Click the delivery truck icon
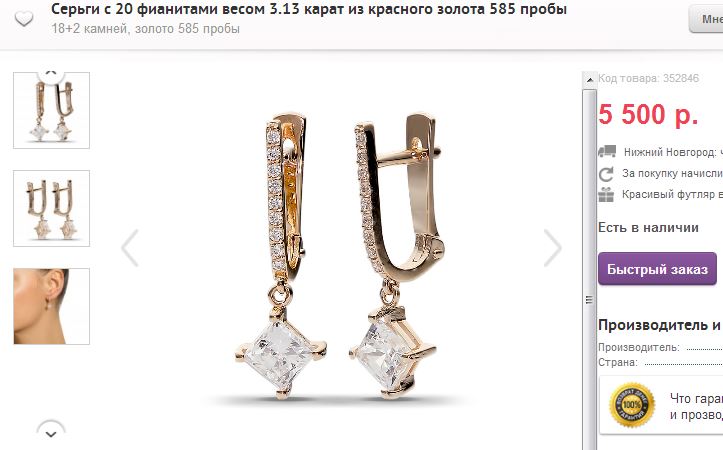 [x=607, y=151]
